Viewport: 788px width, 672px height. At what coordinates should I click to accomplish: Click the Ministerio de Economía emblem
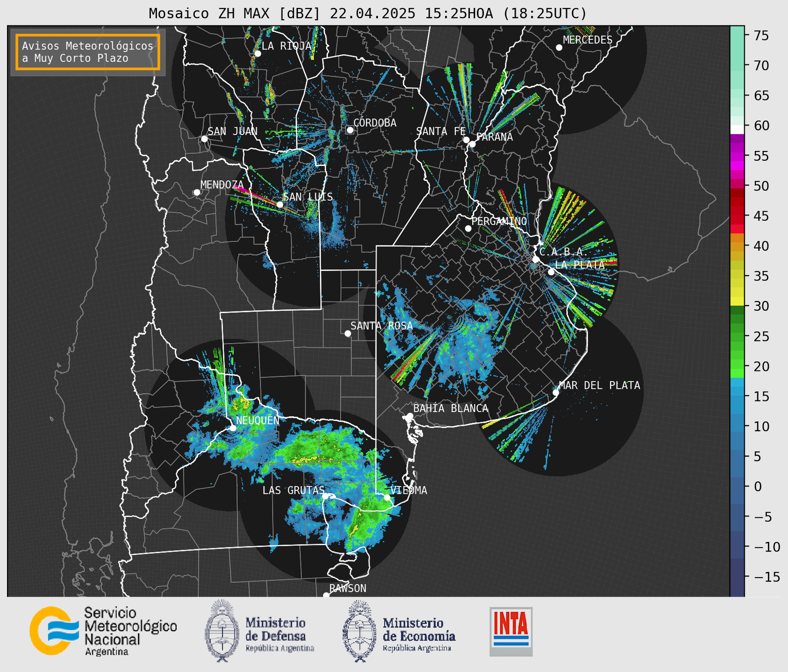pos(360,631)
